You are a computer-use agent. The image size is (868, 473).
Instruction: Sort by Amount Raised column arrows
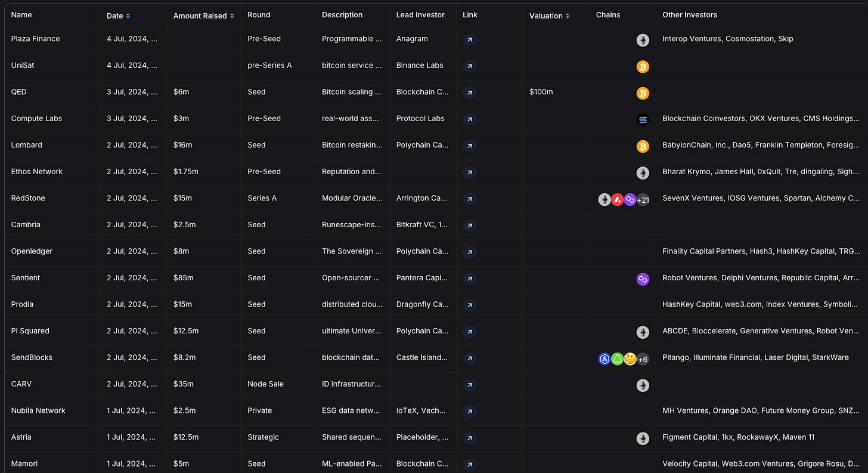click(x=232, y=16)
